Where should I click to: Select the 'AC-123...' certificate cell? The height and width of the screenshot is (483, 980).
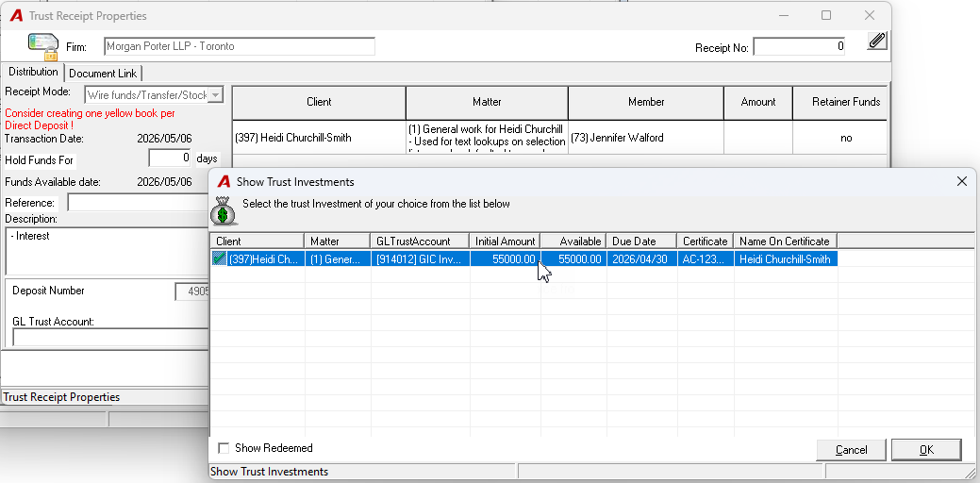(705, 258)
